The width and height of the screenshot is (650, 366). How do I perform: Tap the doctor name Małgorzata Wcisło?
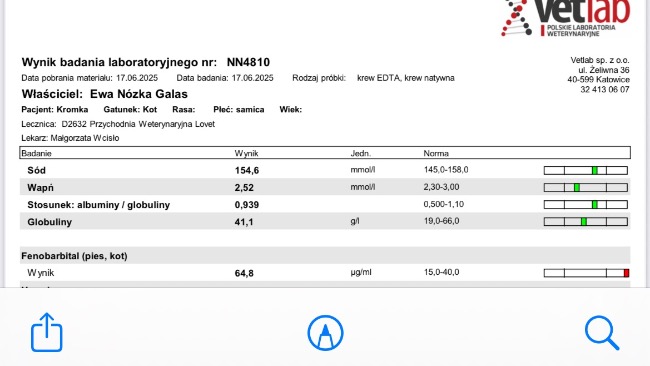click(85, 138)
